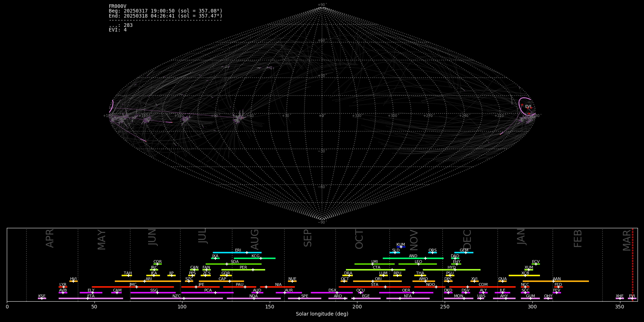Click the STA shower label

tap(375, 285)
